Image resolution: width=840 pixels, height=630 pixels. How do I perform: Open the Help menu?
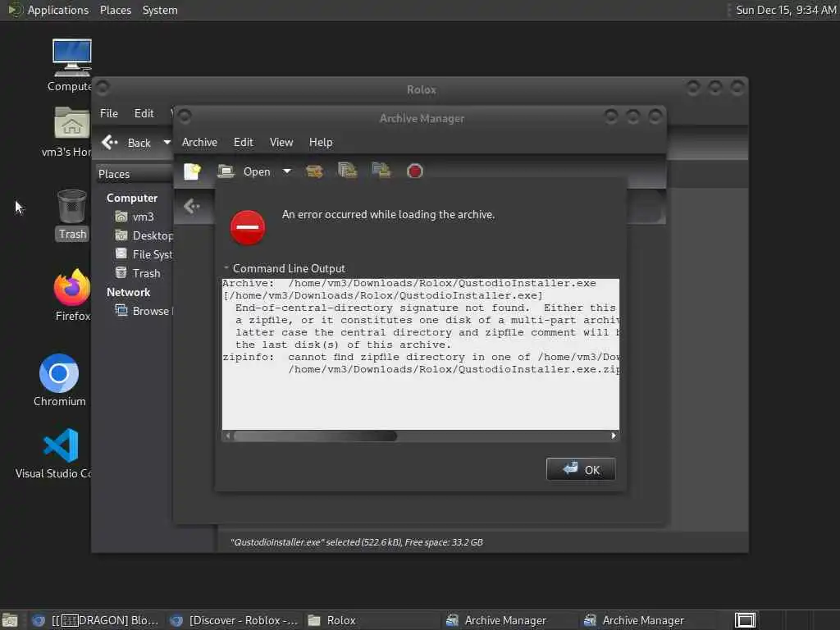pyautogui.click(x=321, y=143)
